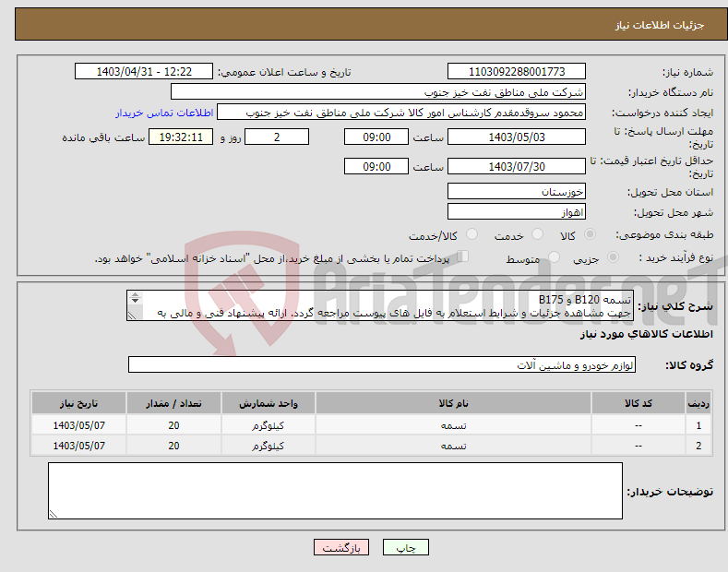Click the تاریخ نیاز column header
The image size is (728, 572).
[x=79, y=403]
